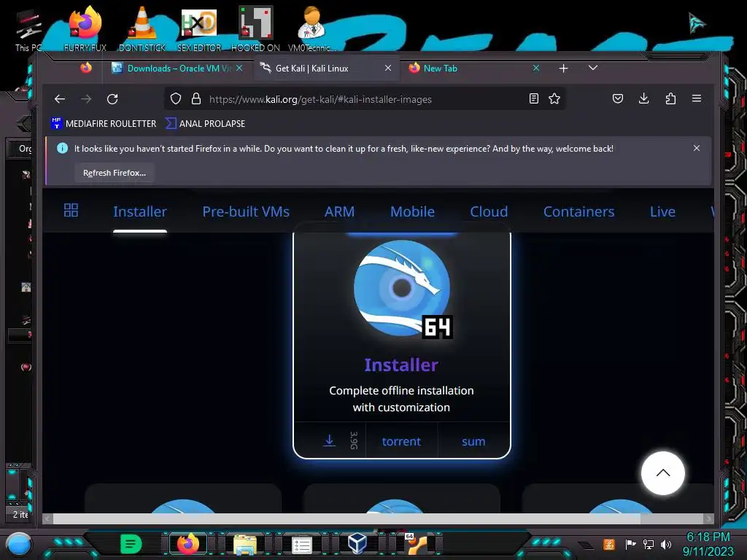Viewport: 747px width, 560px height.
Task: Click the network tray icon
Action: click(648, 544)
